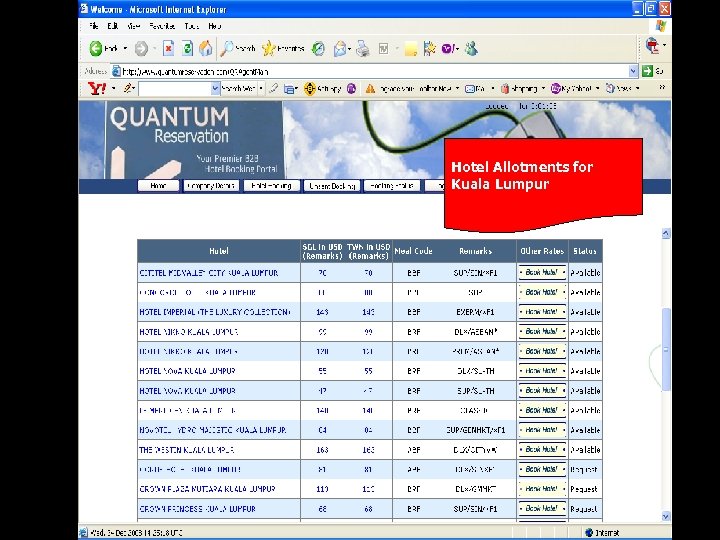
Task: Click the Print printer icon
Action: (x=363, y=48)
